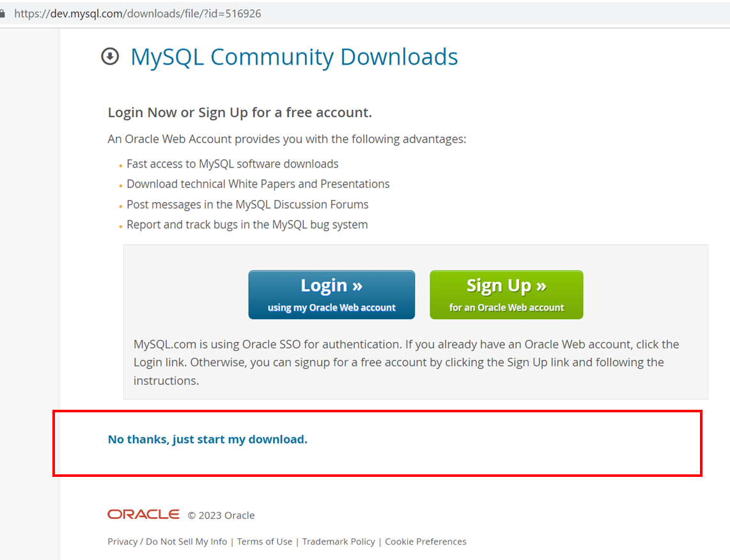Open the Terms of Use link
Image resolution: width=730 pixels, height=560 pixels.
[265, 541]
